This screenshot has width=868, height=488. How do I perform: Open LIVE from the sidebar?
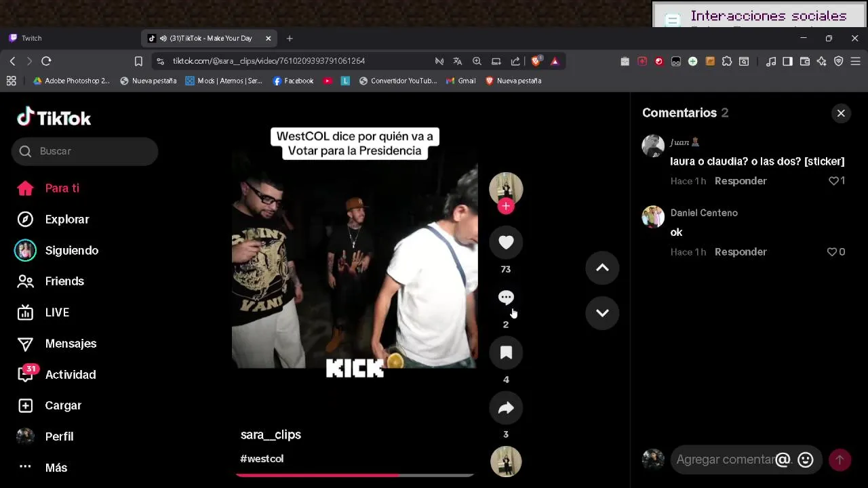(43, 312)
